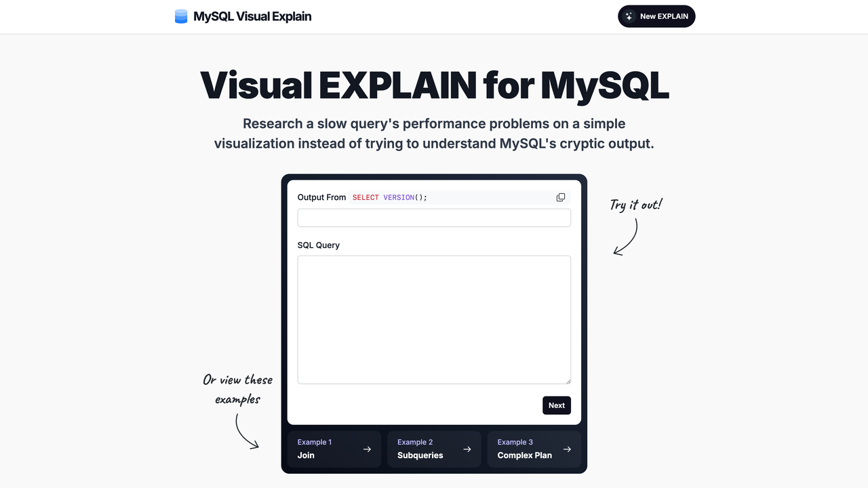Click the Or view these examples text
The height and width of the screenshot is (488, 868).
pyautogui.click(x=237, y=390)
